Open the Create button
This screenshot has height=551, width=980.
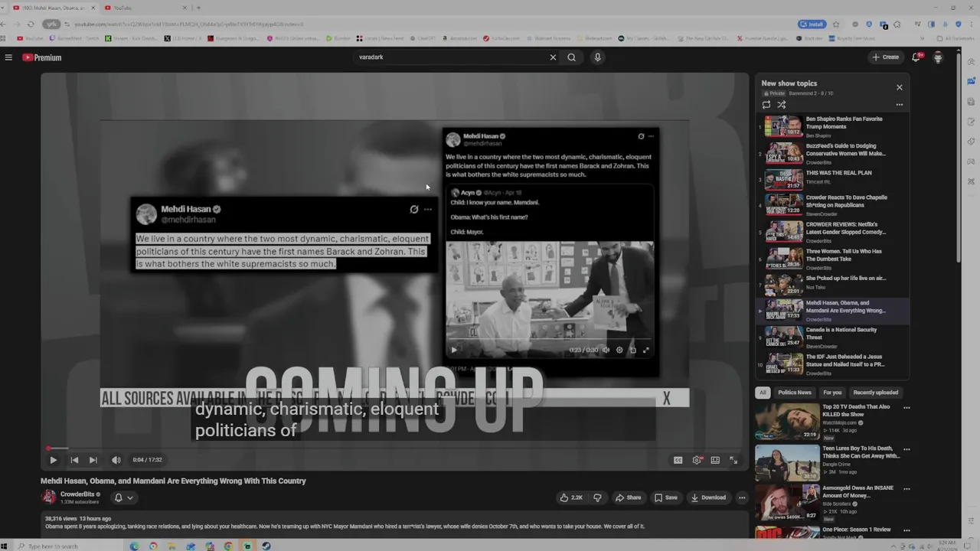[x=885, y=57]
